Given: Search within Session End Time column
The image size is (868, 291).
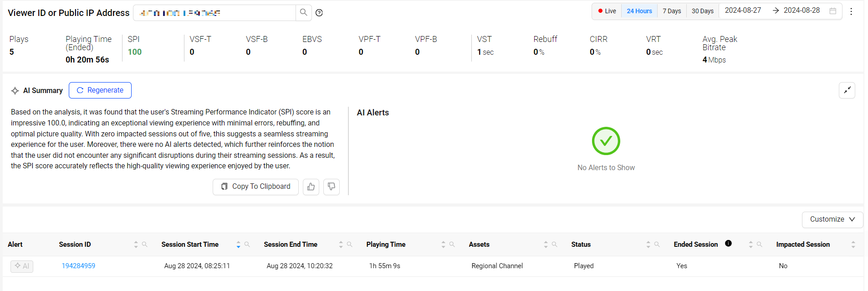Looking at the screenshot, I should click(350, 244).
